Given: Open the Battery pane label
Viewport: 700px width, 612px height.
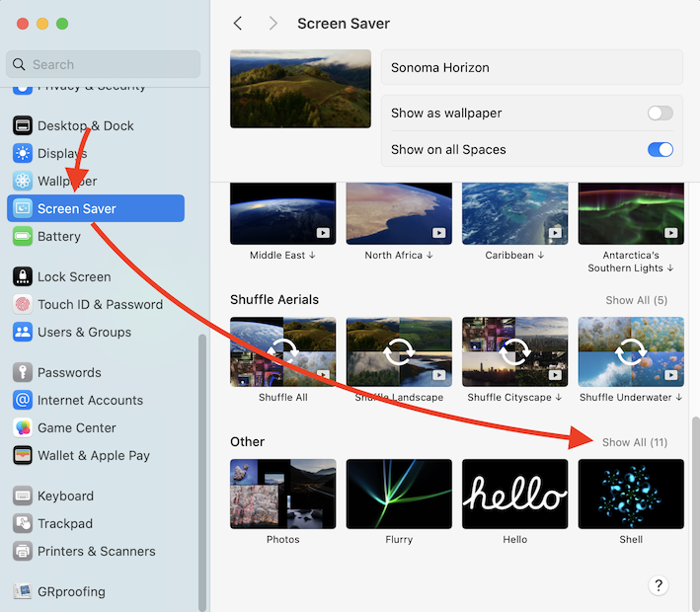Looking at the screenshot, I should pyautogui.click(x=59, y=236).
